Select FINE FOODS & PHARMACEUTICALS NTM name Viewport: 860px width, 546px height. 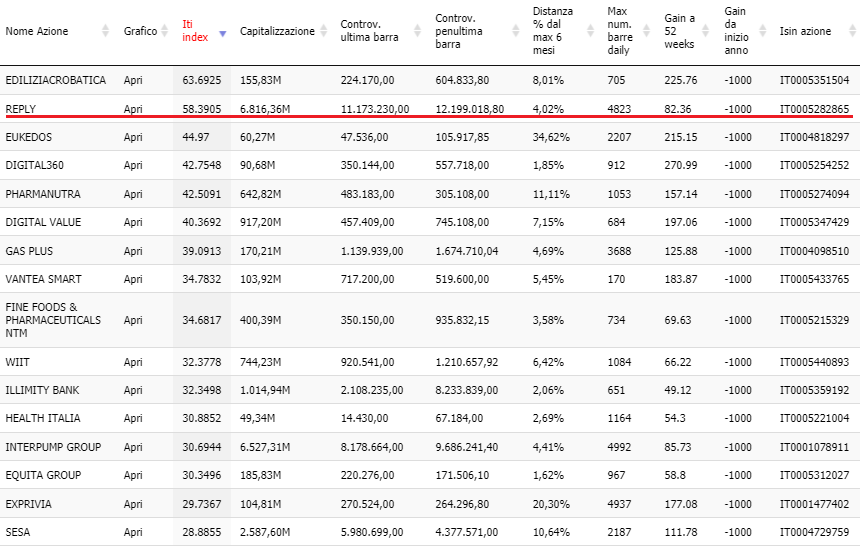click(53, 320)
